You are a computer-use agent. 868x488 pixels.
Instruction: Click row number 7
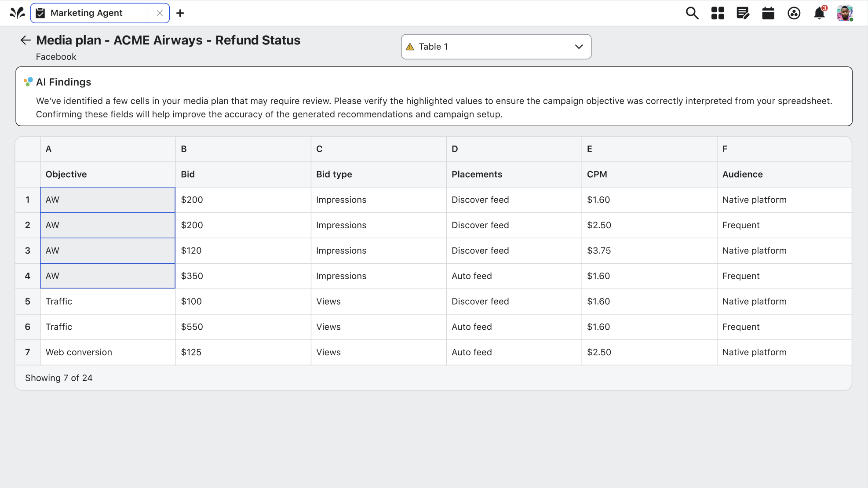click(28, 353)
